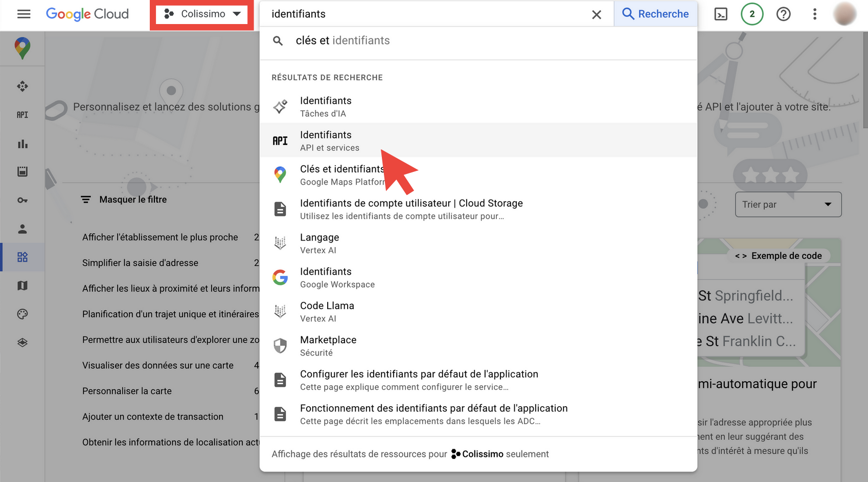The image size is (868, 482).
Task: Open the overview icon in left sidebar
Action: [22, 86]
